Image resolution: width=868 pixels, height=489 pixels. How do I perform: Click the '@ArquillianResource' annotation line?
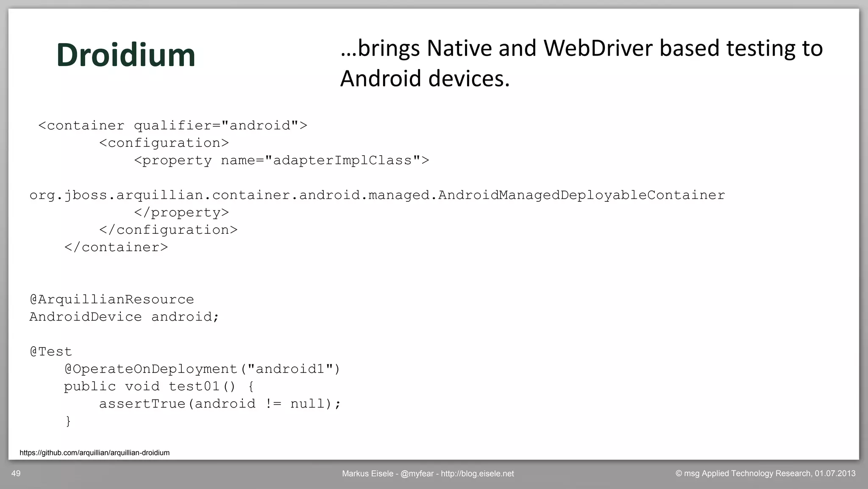111,299
